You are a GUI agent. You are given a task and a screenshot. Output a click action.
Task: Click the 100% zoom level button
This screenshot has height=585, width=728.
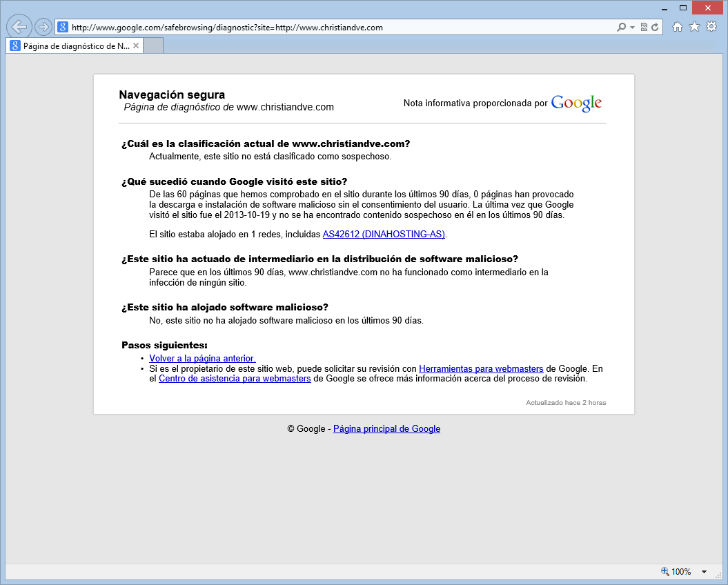(676, 571)
